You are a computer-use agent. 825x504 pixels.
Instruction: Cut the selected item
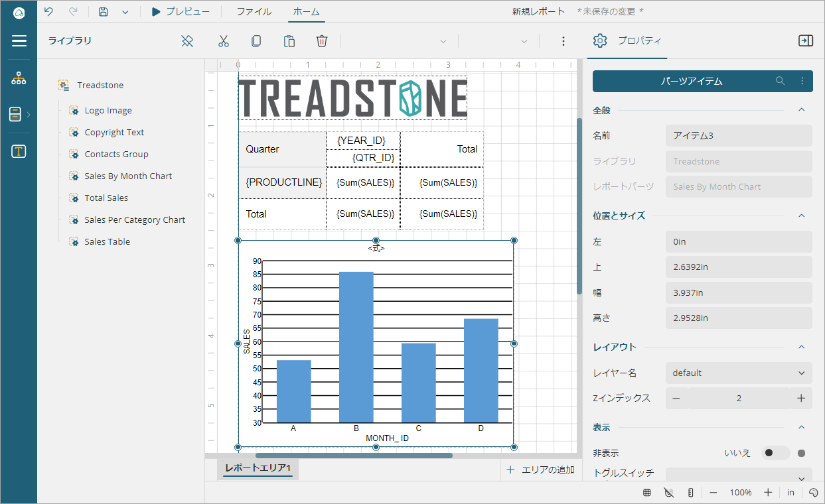(x=223, y=41)
